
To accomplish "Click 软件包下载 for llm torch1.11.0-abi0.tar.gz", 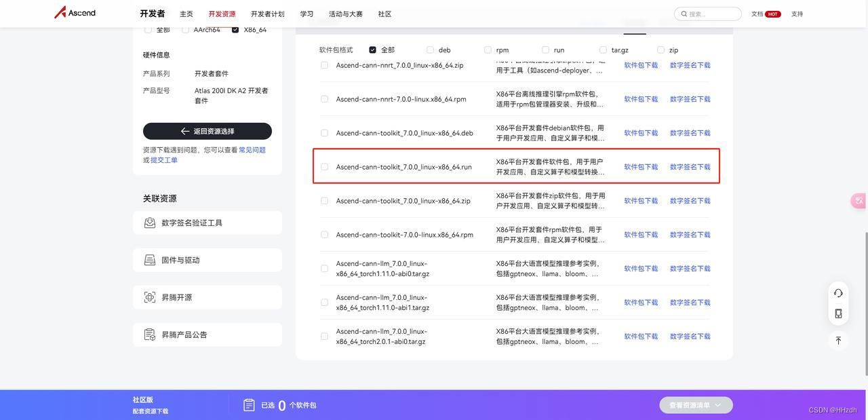I will (641, 269).
